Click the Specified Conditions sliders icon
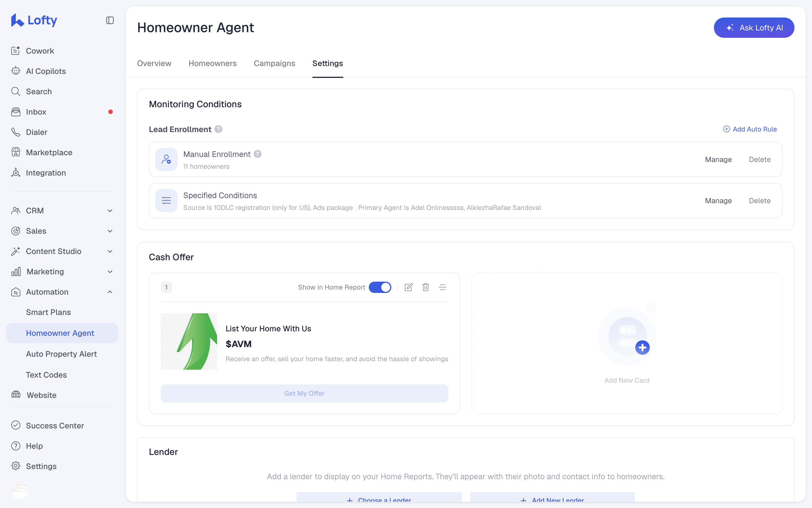 (166, 201)
